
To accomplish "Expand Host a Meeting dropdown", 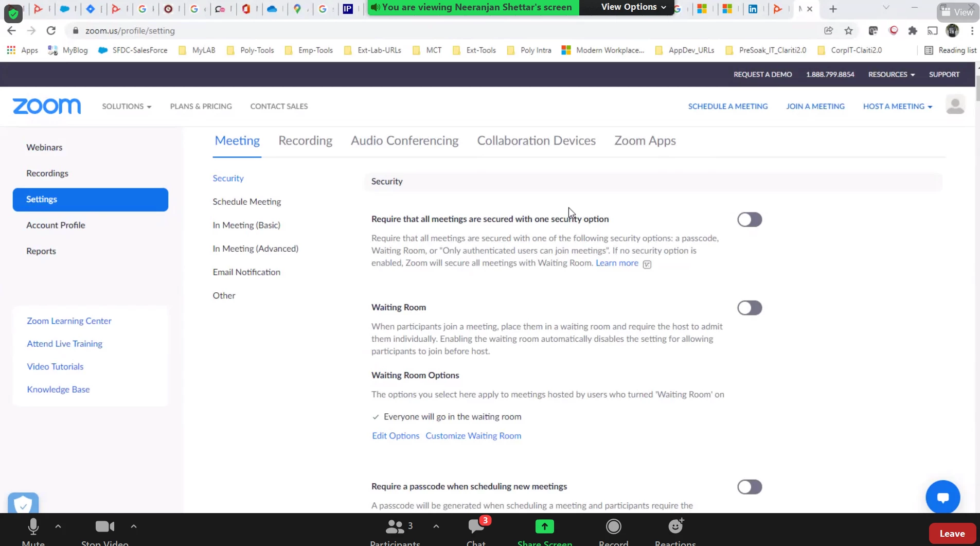I will point(898,106).
